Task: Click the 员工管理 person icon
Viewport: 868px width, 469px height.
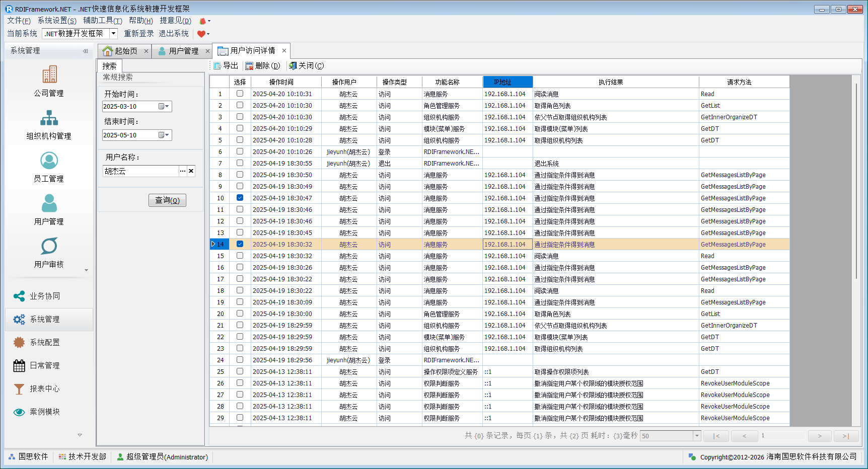Action: coord(49,161)
